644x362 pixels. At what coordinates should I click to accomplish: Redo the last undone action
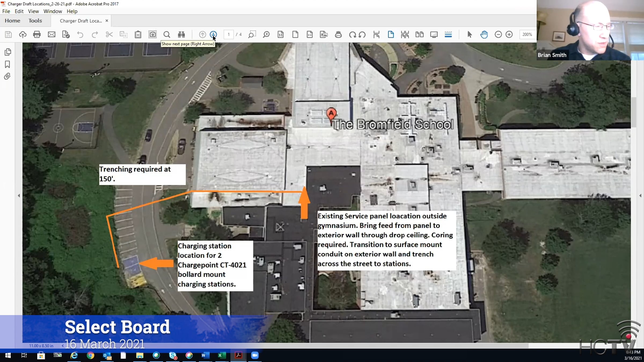(x=95, y=34)
